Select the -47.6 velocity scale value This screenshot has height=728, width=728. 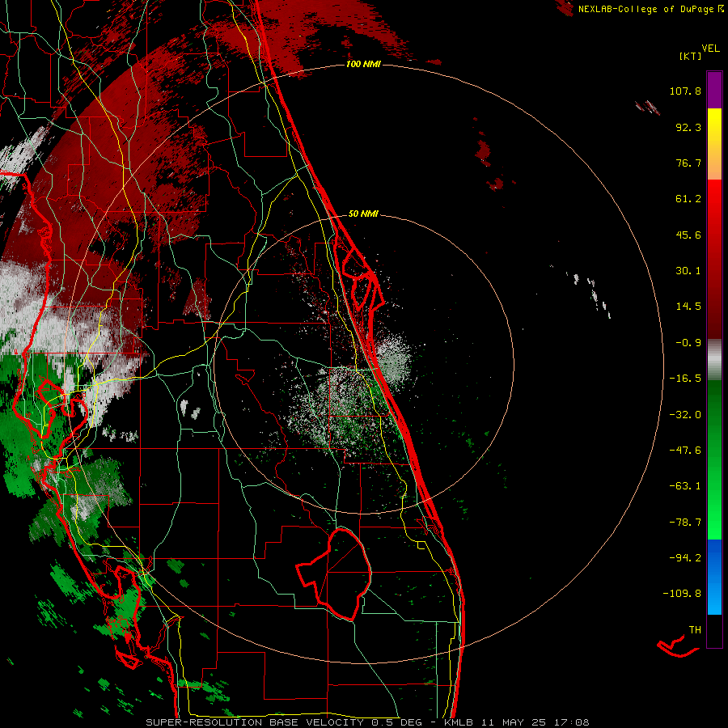click(x=685, y=451)
